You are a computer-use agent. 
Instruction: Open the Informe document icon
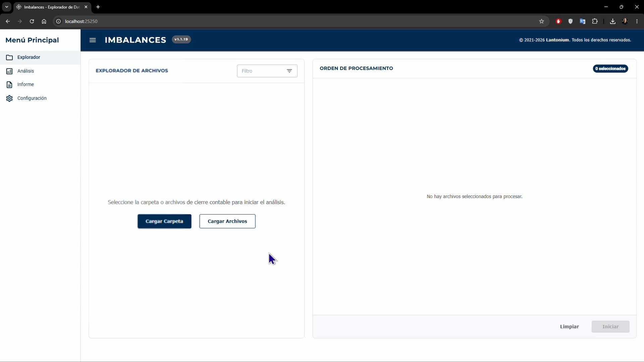pos(9,85)
